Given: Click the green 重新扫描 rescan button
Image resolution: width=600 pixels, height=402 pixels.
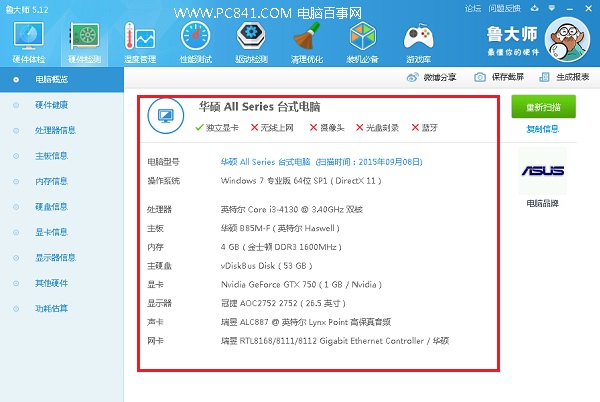Looking at the screenshot, I should pos(543,107).
